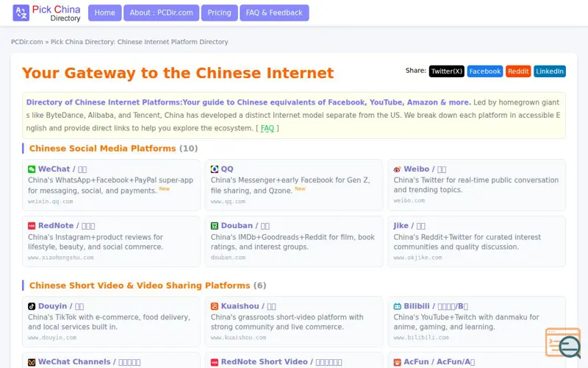588x368 pixels.
Task: Open the Douyin title link
Action: 61,306
